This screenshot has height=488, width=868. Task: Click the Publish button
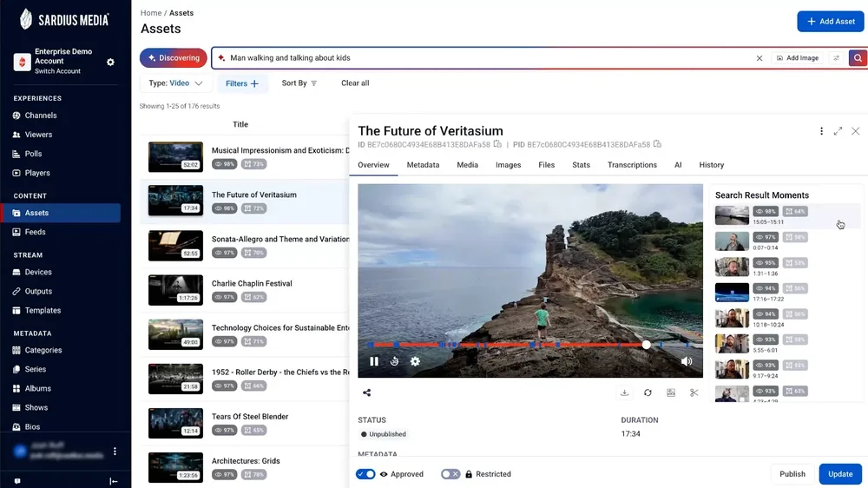pyautogui.click(x=792, y=474)
